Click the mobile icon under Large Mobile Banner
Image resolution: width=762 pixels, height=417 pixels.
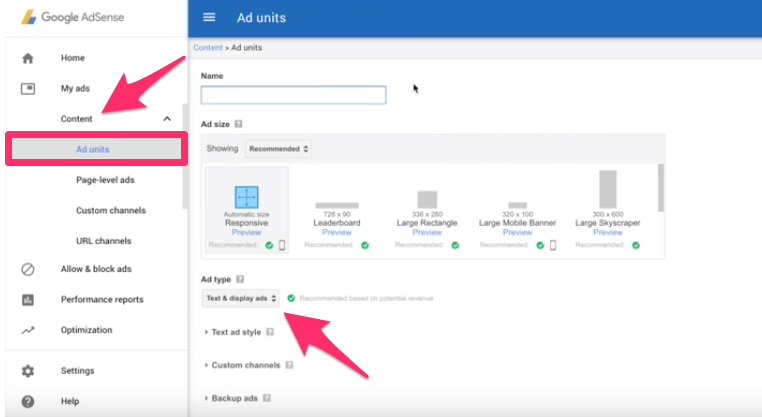point(553,245)
